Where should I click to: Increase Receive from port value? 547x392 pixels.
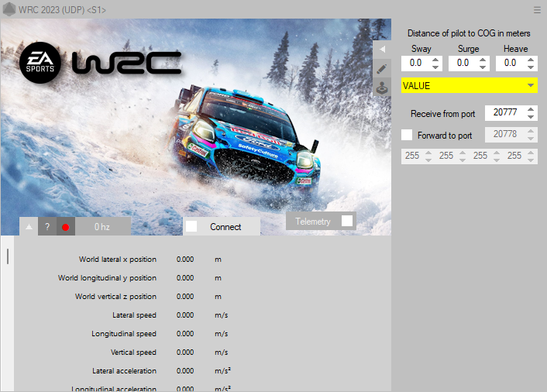pos(531,109)
